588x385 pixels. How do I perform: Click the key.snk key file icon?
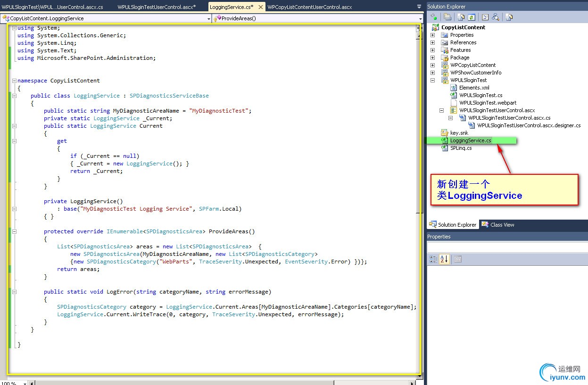tap(445, 133)
